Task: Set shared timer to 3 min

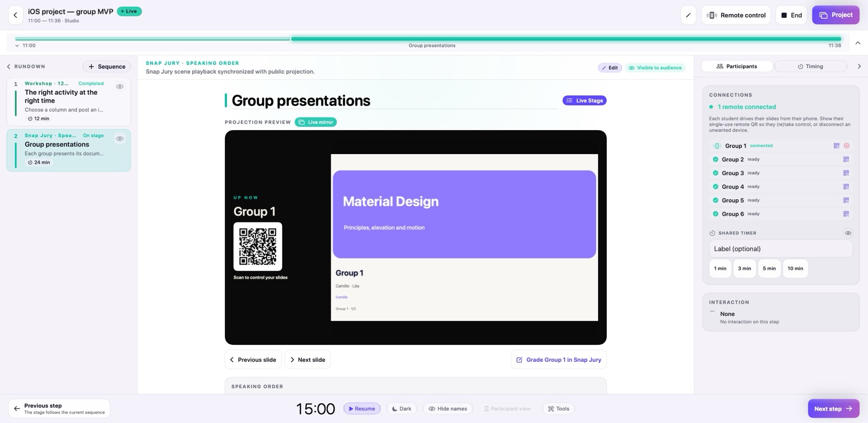Action: (745, 268)
